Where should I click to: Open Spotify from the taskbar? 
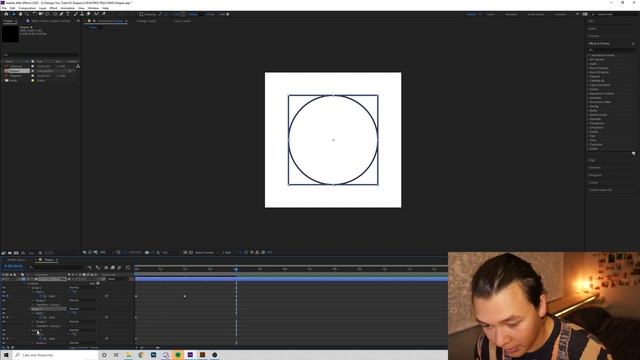coord(178,355)
